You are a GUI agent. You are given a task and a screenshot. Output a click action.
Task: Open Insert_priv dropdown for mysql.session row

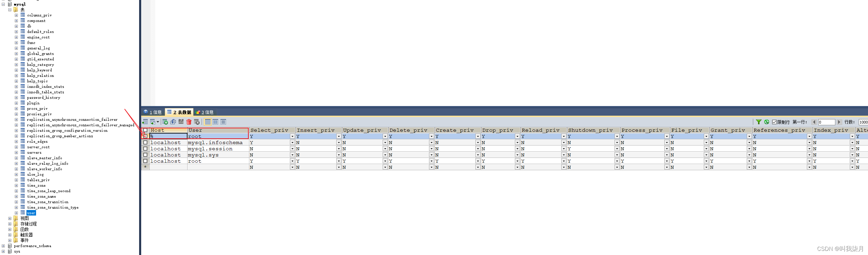click(339, 149)
